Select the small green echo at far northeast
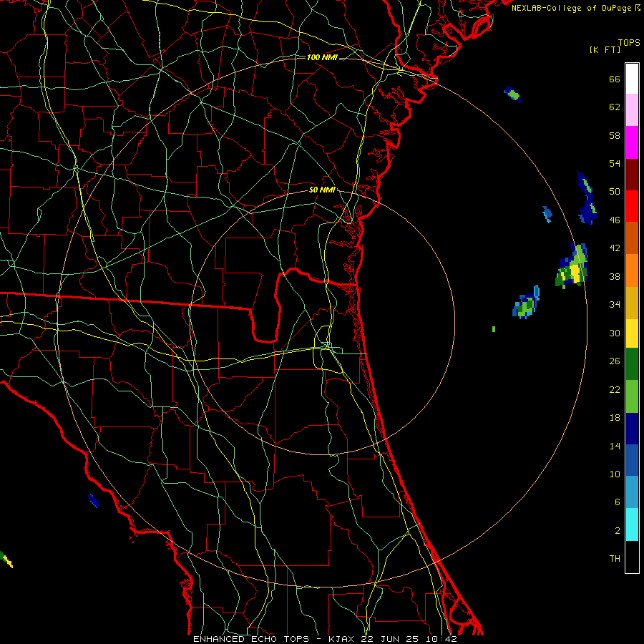 [513, 94]
